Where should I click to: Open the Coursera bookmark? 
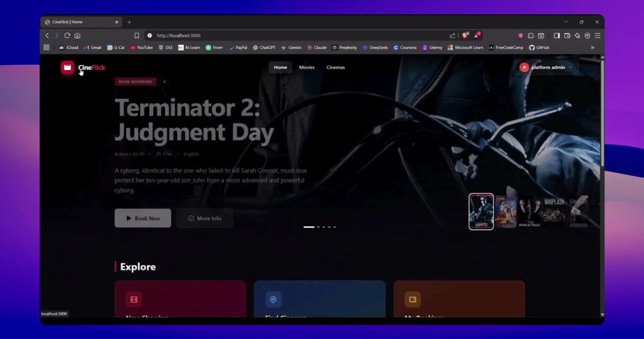tap(405, 47)
